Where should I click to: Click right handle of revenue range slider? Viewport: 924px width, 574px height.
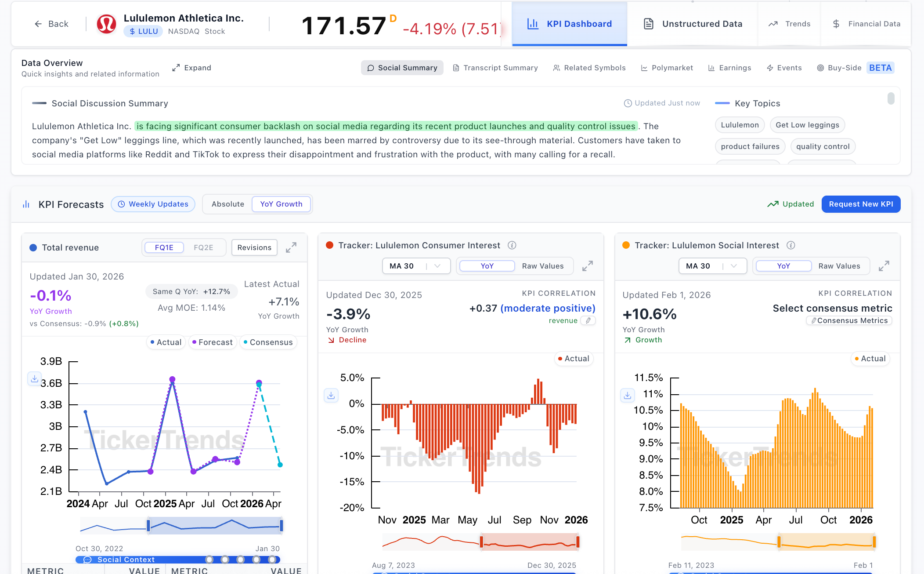click(281, 525)
